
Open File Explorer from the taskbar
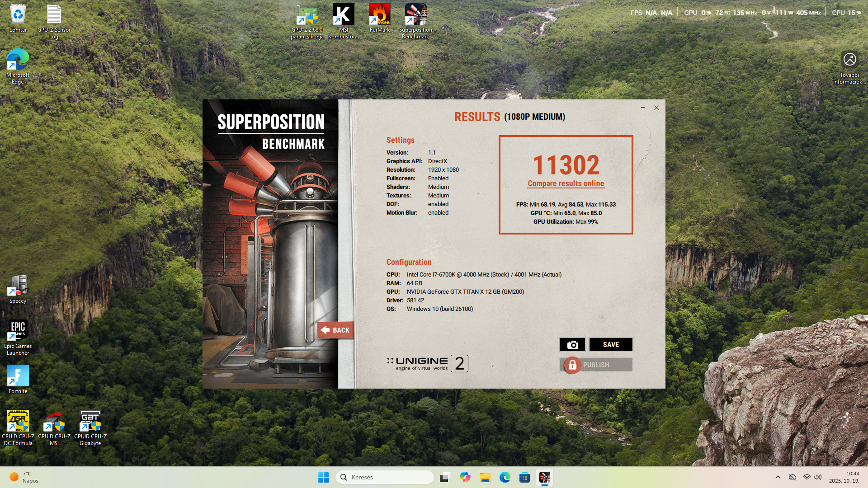coord(485,477)
